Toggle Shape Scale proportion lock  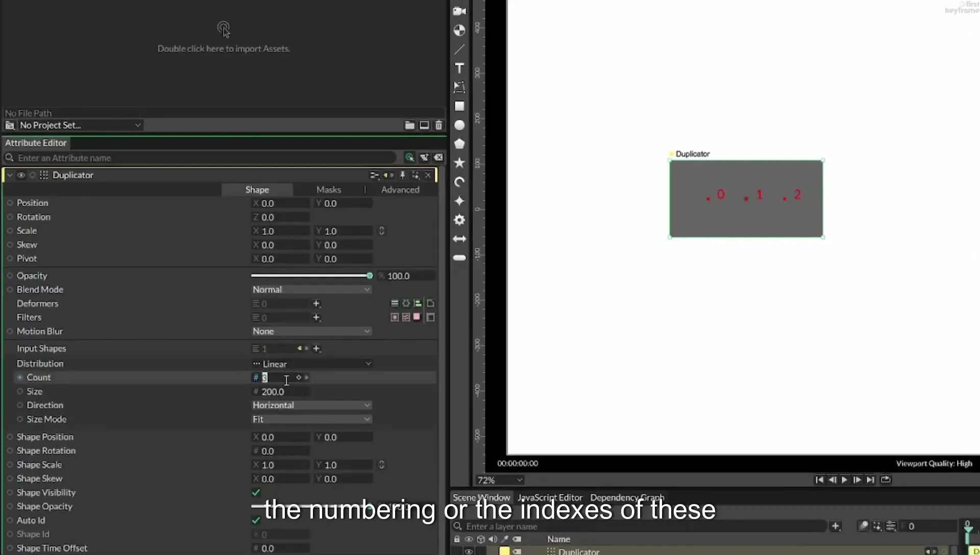coord(381,465)
